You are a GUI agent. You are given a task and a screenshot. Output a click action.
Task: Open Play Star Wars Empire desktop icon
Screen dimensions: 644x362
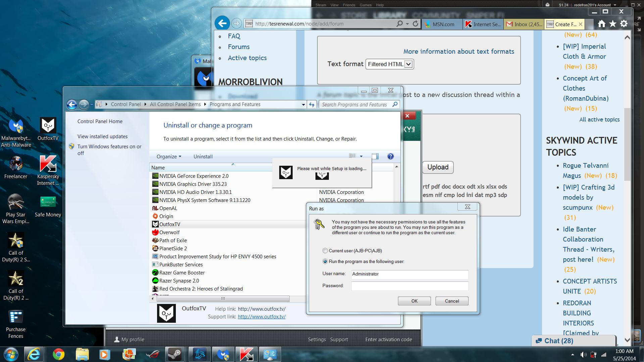pos(16,209)
